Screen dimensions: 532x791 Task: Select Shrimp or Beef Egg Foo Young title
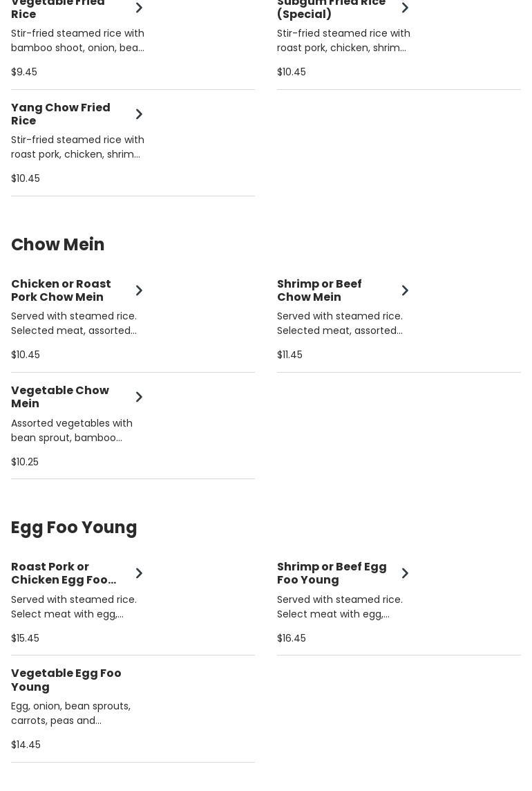tap(331, 573)
